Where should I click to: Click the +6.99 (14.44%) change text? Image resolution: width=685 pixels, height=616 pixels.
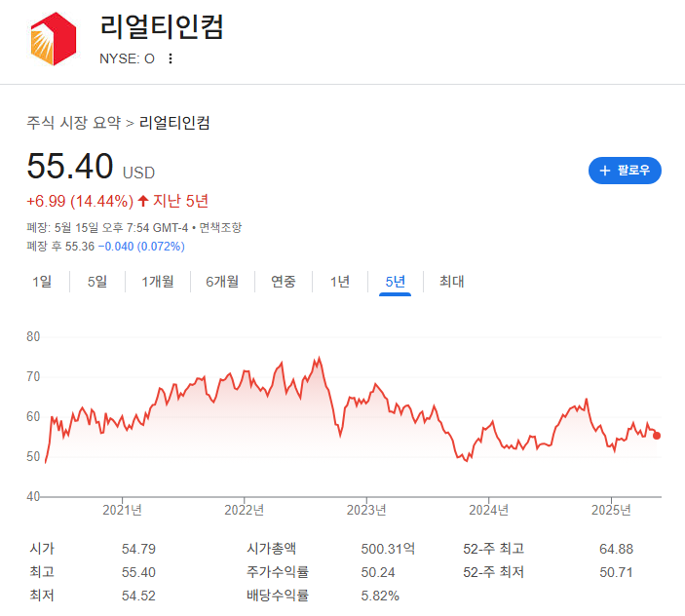click(80, 201)
